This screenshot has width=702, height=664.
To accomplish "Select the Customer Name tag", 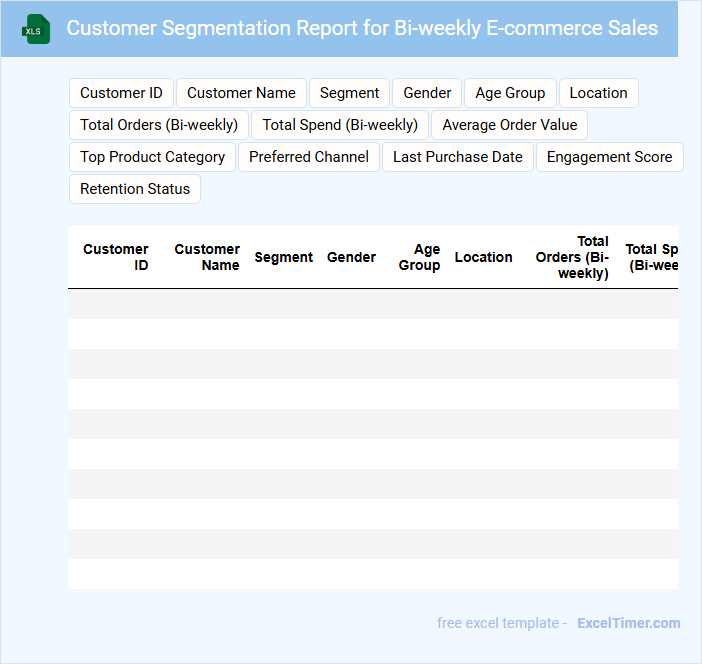I will pyautogui.click(x=241, y=93).
